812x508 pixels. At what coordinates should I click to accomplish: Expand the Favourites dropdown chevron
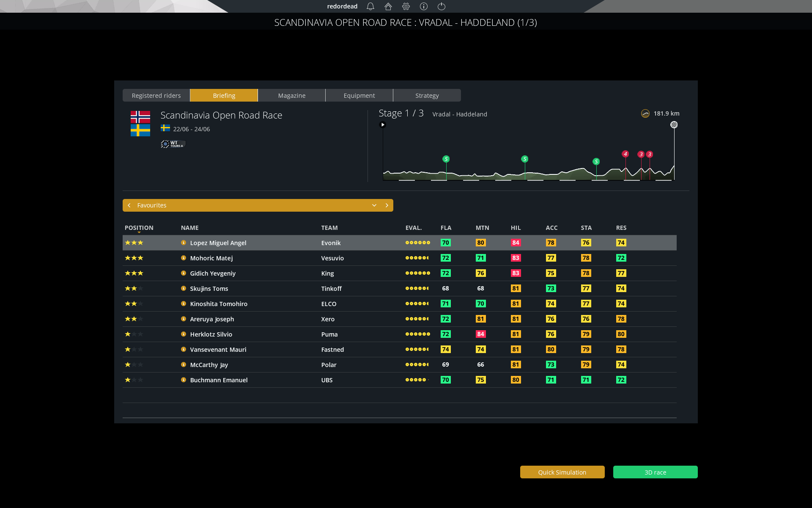(374, 205)
